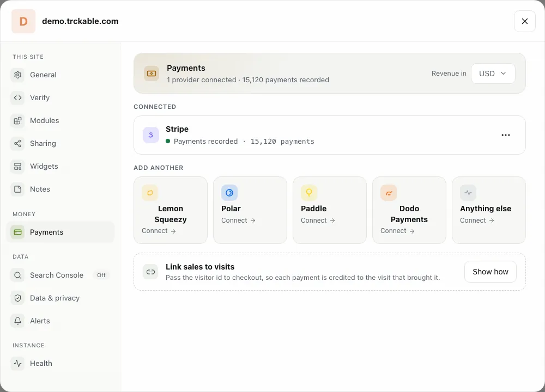
Task: Click the Payments header title
Action: [186, 68]
